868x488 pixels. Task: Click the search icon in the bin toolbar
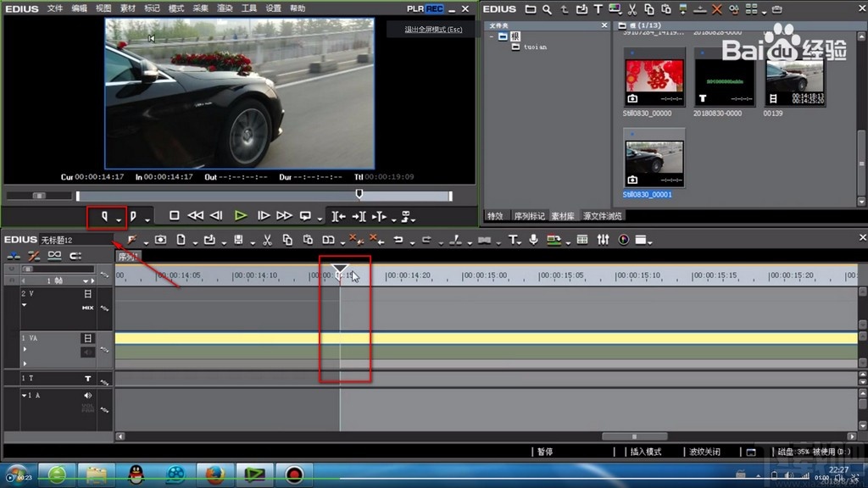548,9
